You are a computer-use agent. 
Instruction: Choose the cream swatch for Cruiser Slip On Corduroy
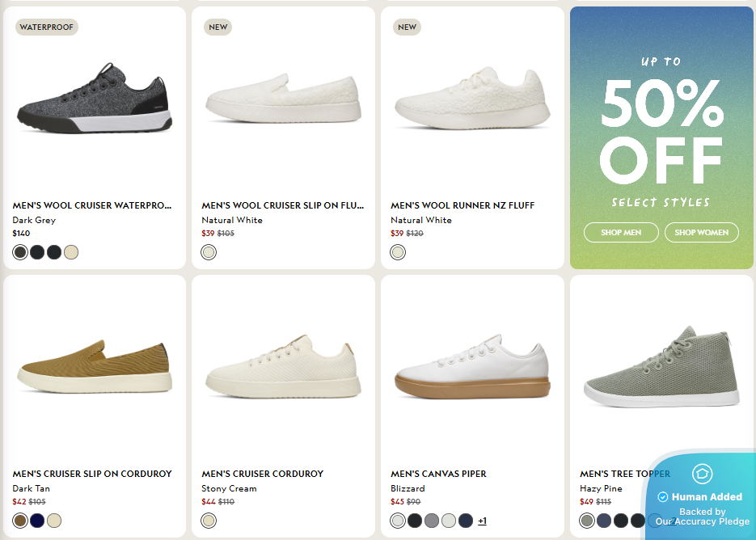coord(54,521)
